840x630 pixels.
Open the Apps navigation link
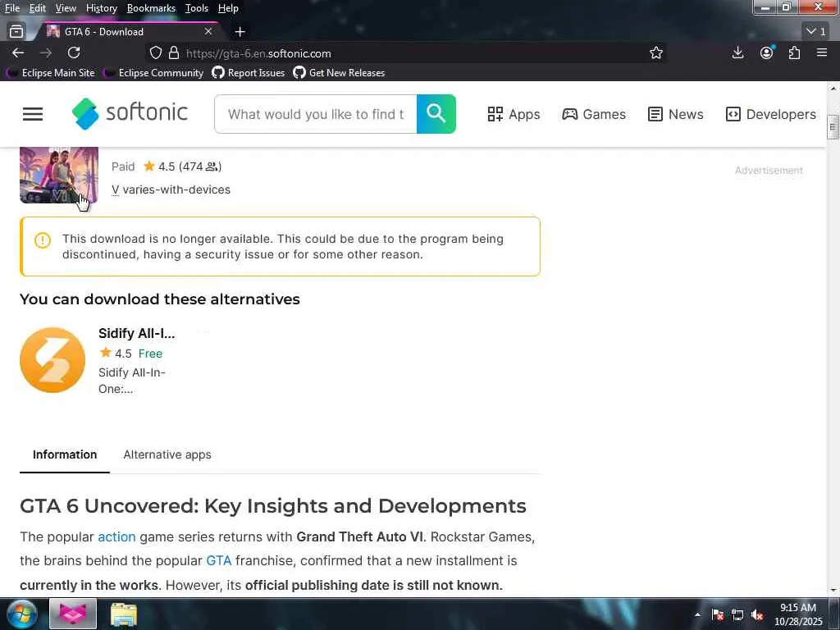(514, 114)
